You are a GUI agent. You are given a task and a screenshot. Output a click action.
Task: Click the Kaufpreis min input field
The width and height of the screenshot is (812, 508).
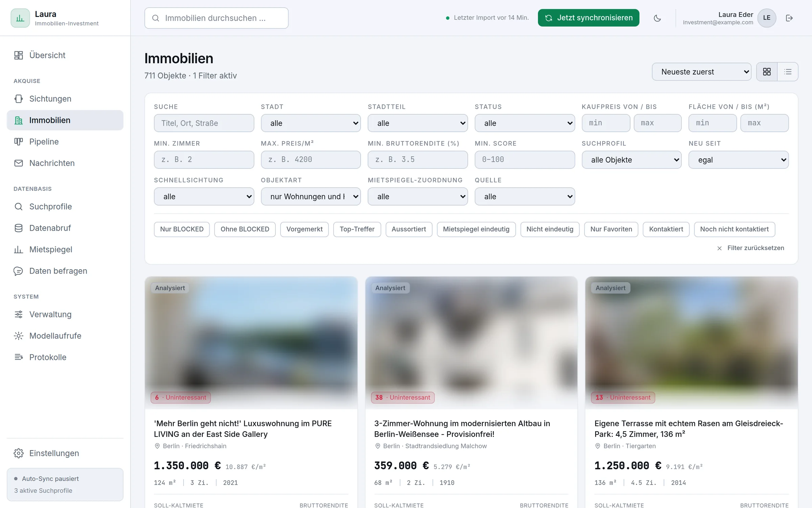(606, 123)
